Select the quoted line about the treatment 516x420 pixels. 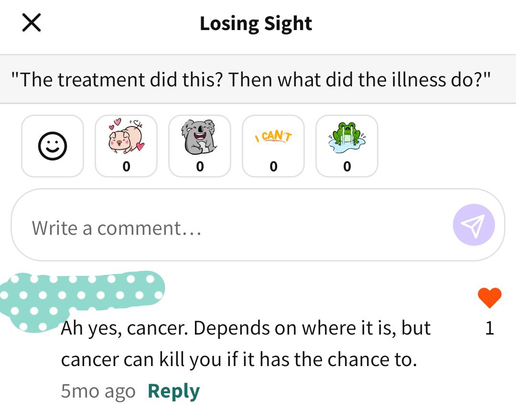coord(251,79)
